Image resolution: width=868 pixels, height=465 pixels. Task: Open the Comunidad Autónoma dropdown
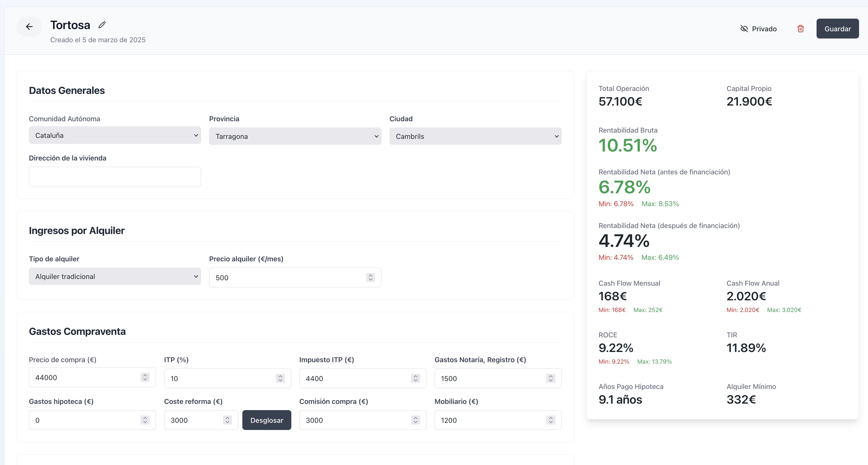(x=115, y=135)
